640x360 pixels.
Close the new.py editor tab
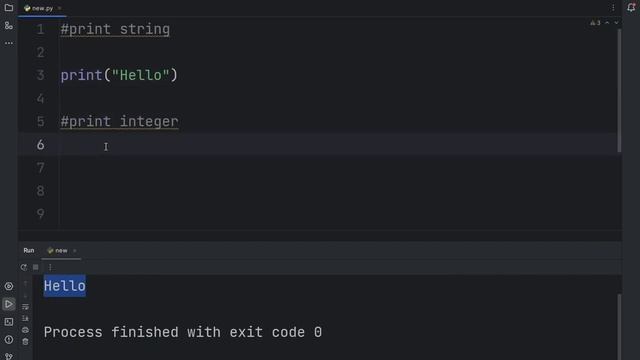point(60,8)
